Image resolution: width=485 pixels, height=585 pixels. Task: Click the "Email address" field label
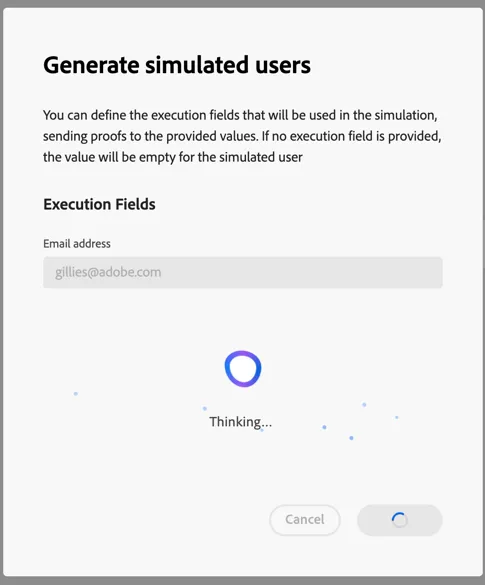point(77,244)
